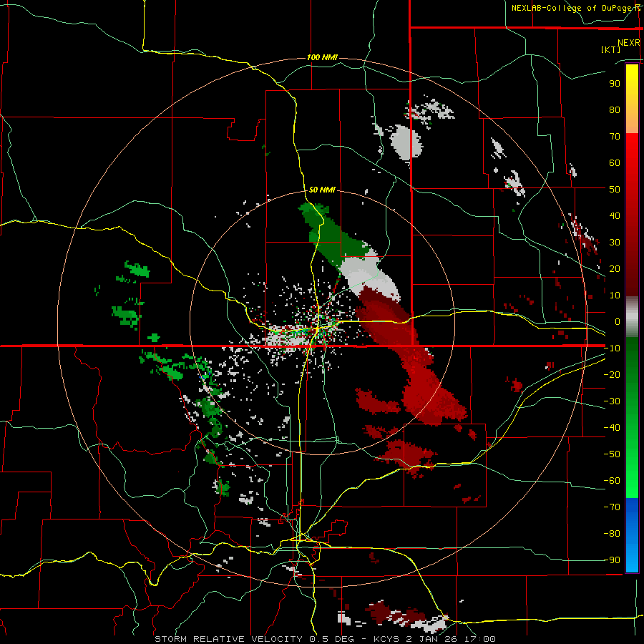Click the positive "20" color scale label

pos(615,268)
